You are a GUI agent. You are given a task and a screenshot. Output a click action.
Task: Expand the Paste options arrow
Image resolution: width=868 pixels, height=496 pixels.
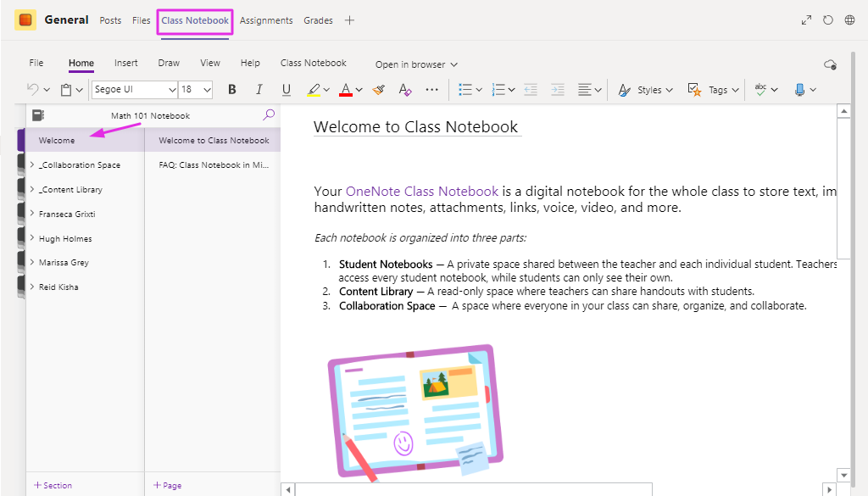coord(79,90)
